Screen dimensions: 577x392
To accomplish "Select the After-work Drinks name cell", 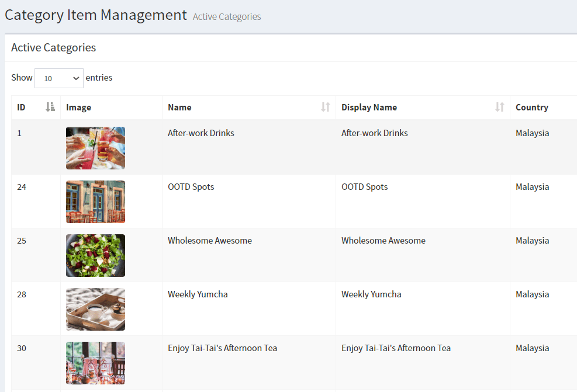I will [x=201, y=133].
